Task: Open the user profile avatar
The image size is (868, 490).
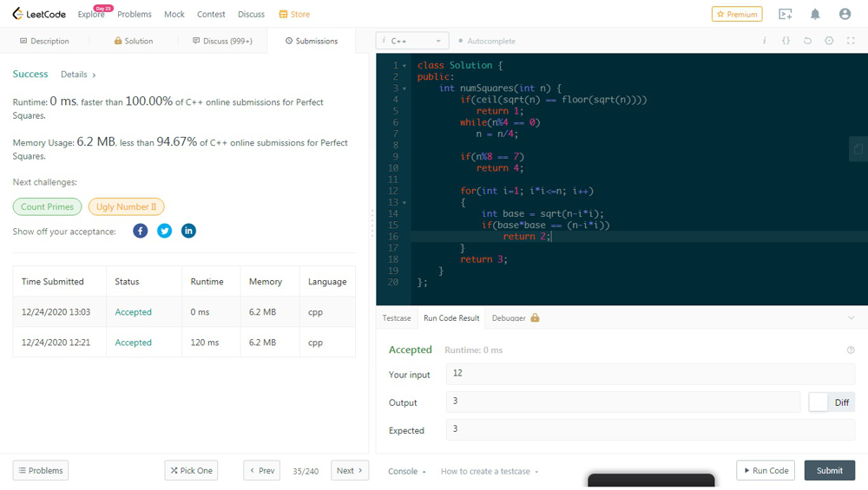Action: pos(845,14)
